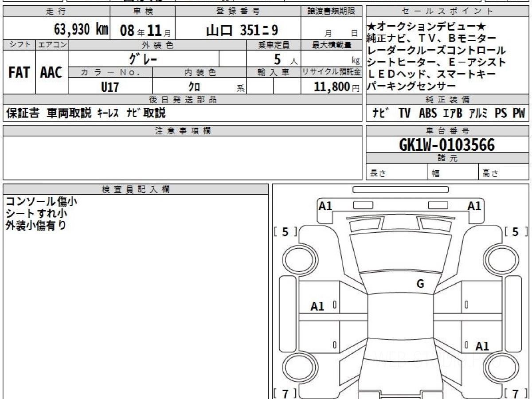Image resolution: width=532 pixels, height=399 pixels.
Task: Click the U17 color number
Action: pyautogui.click(x=110, y=87)
